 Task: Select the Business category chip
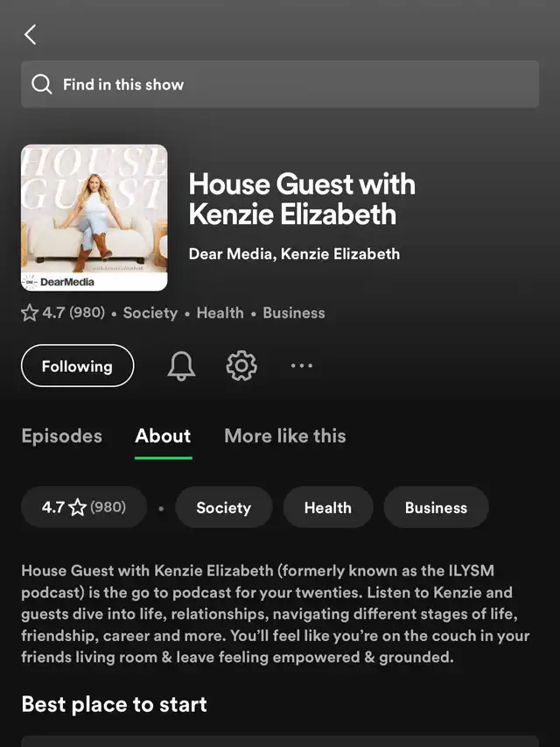click(437, 507)
